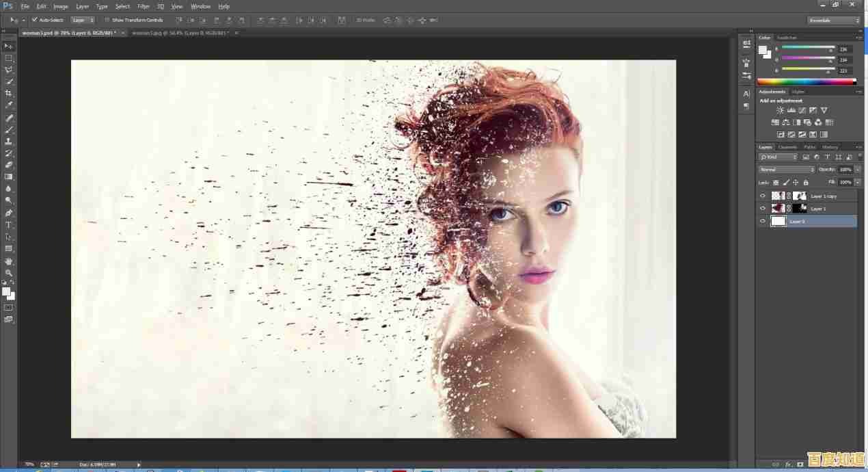Uncheck the Auto-Select checkbox
Viewport: 868px width, 472px height.
click(x=35, y=20)
